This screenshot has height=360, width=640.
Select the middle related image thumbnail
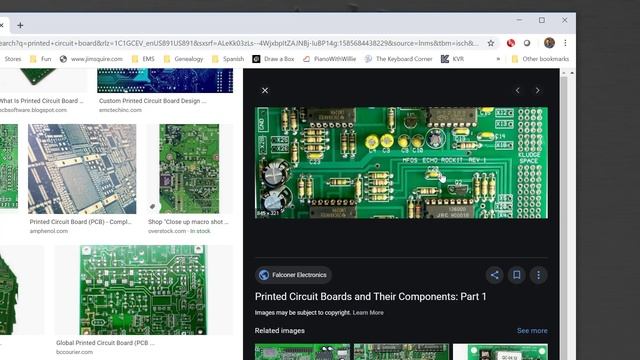point(401,352)
